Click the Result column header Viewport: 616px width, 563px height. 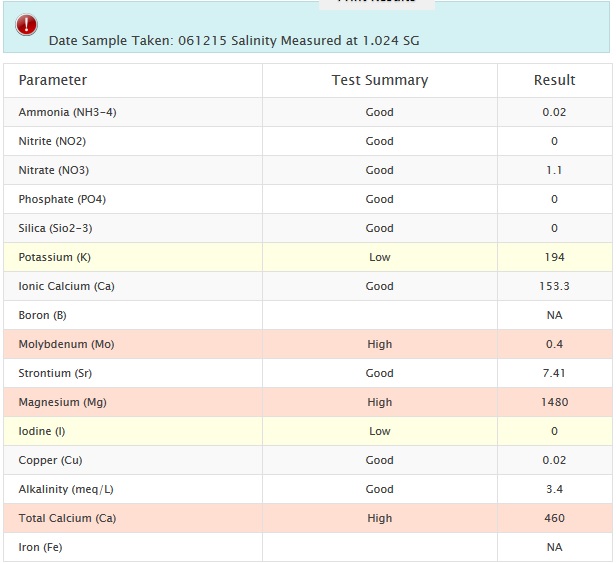[x=554, y=80]
